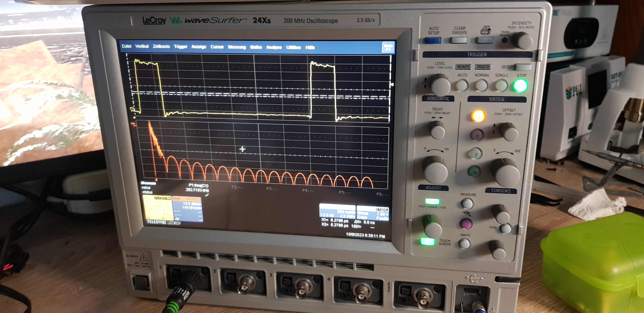This screenshot has width=644, height=313.
Task: Expand the Utilities menu
Action: [293, 47]
